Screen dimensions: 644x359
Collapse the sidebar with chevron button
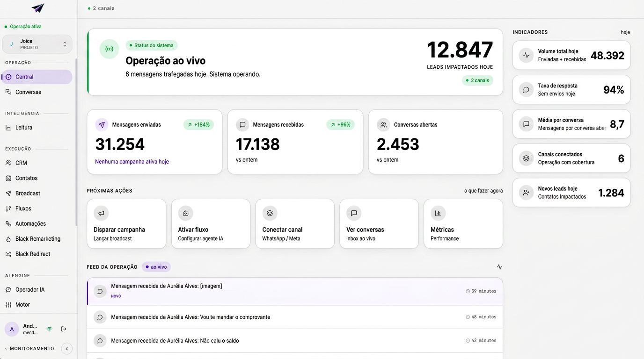point(67,348)
